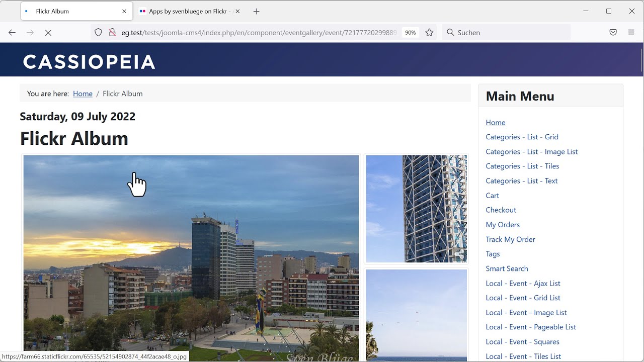Bookmark this page with the star icon

click(429, 32)
